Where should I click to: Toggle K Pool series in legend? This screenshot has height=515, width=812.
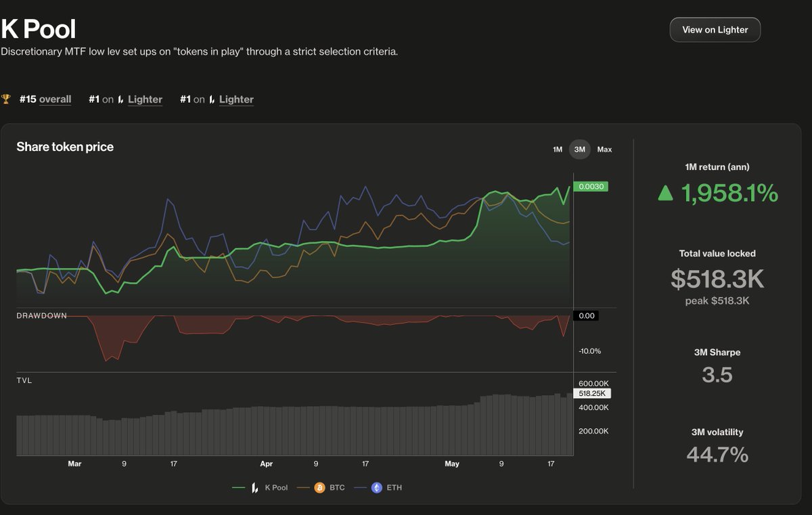click(x=260, y=487)
